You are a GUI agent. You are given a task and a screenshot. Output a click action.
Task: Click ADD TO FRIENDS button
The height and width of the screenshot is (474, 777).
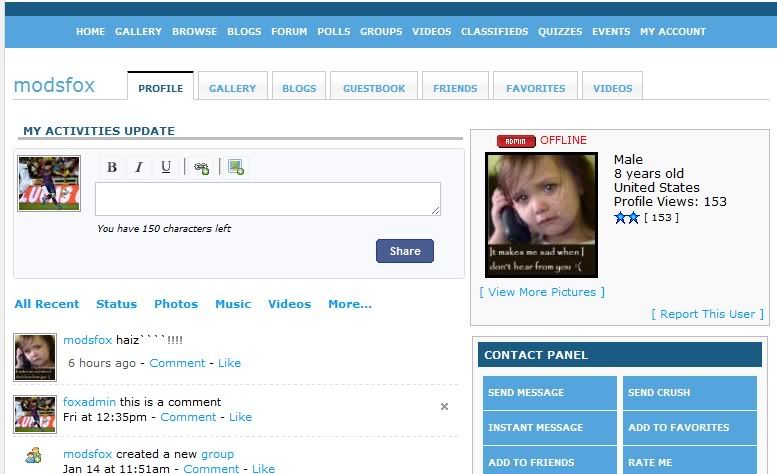pyautogui.click(x=550, y=461)
